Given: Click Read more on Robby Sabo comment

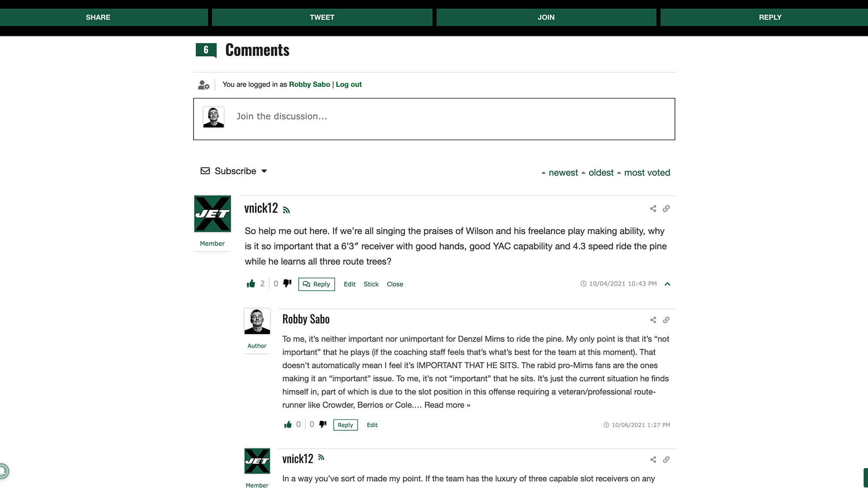Looking at the screenshot, I should click(447, 405).
